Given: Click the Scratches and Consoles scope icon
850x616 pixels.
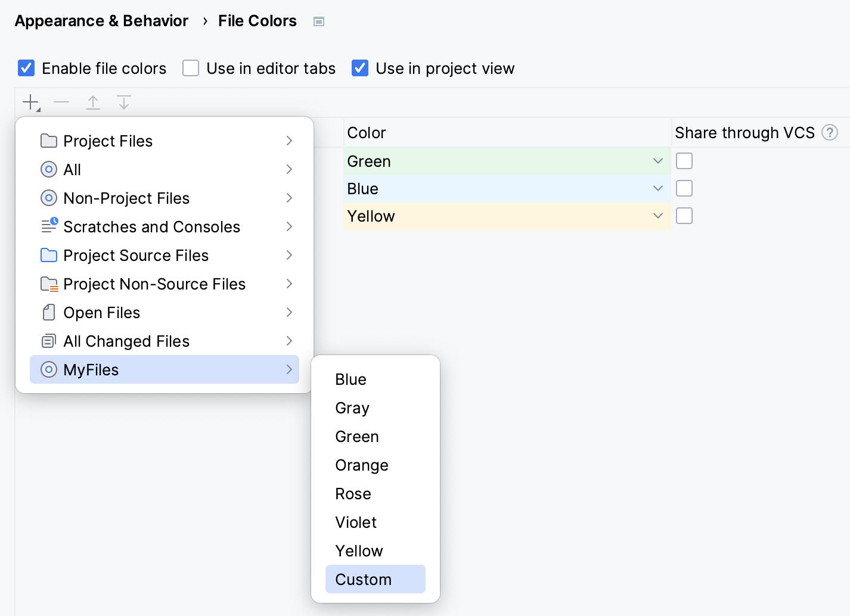Looking at the screenshot, I should 49,226.
